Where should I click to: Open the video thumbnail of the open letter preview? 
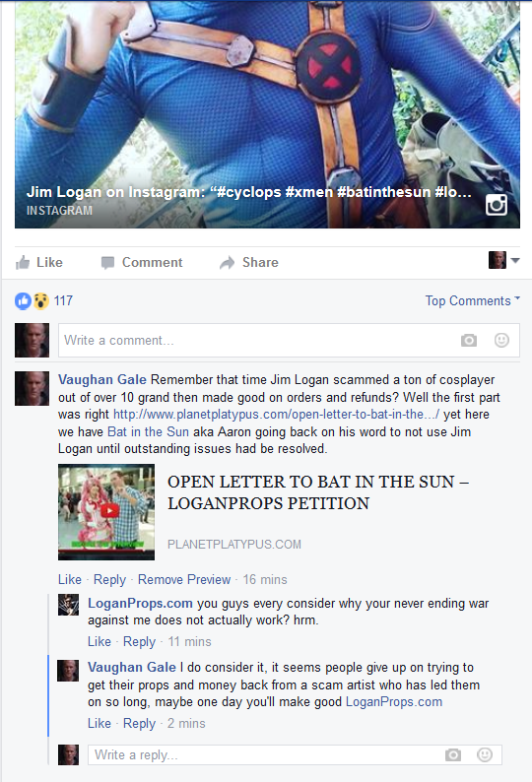(106, 512)
